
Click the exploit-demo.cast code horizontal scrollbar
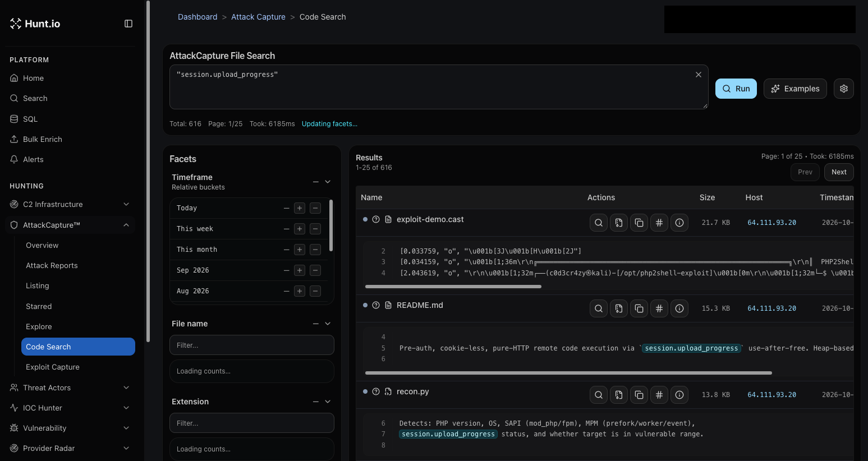coord(453,287)
